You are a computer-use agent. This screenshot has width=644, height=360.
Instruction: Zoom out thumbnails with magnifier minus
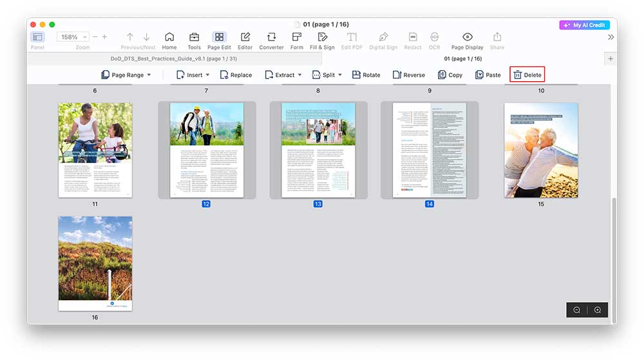point(576,310)
